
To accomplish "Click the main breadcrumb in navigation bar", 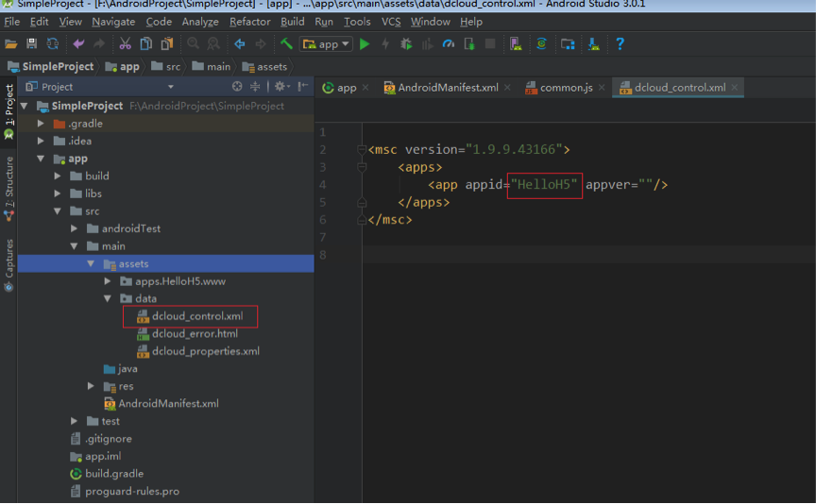I will [212, 67].
